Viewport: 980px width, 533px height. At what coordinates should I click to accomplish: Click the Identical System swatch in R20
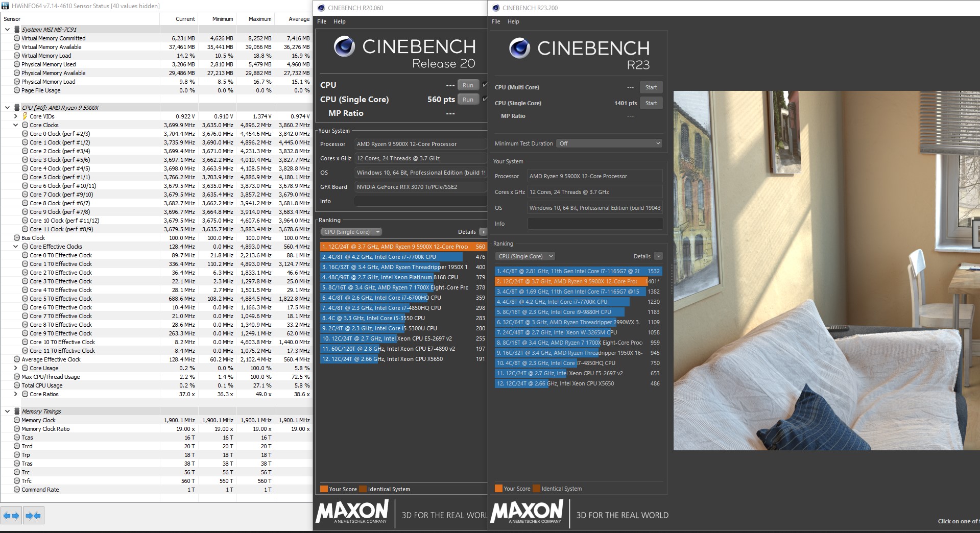click(x=363, y=489)
